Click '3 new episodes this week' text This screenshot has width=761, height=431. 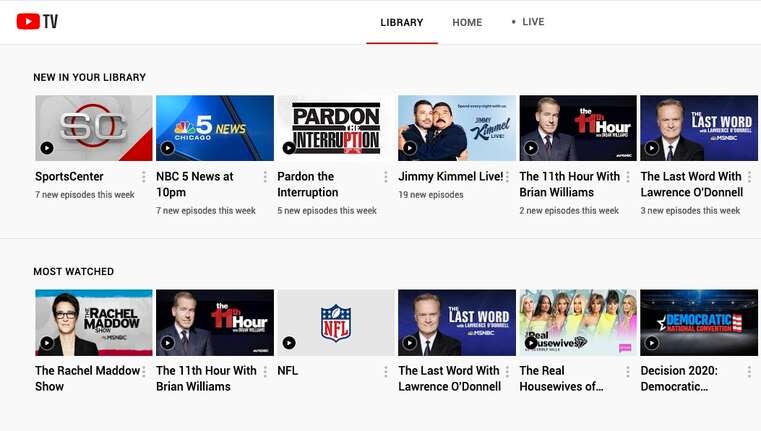[690, 211]
